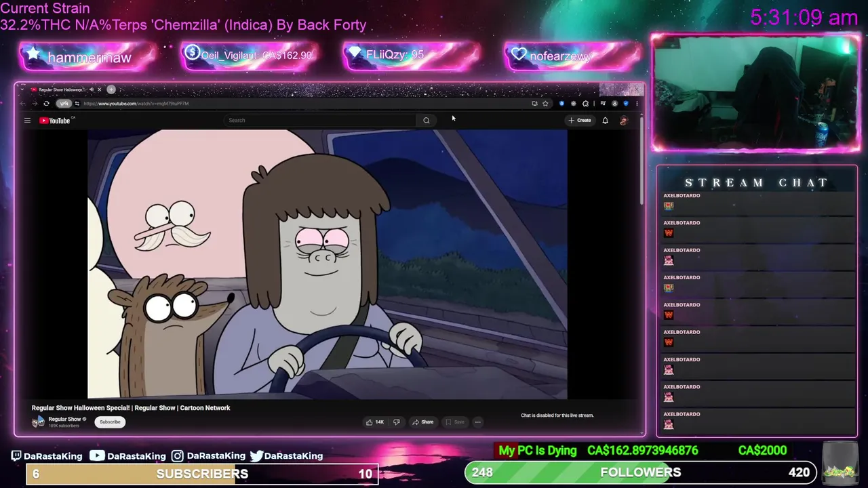Screen dimensions: 868x488
Task: Open site settings icon beside URL
Action: tap(77, 104)
